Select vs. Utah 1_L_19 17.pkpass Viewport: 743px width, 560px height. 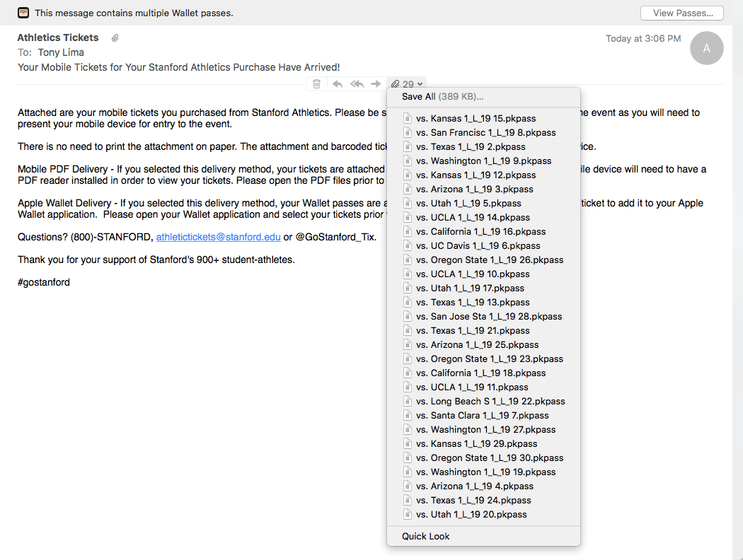click(483, 288)
